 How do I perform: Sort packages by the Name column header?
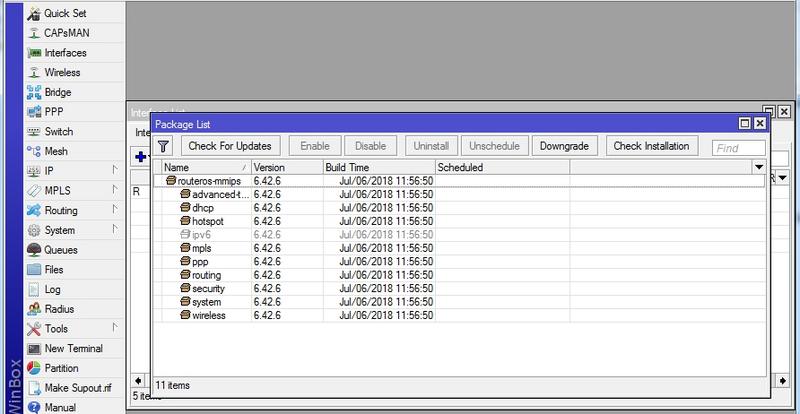[x=207, y=167]
